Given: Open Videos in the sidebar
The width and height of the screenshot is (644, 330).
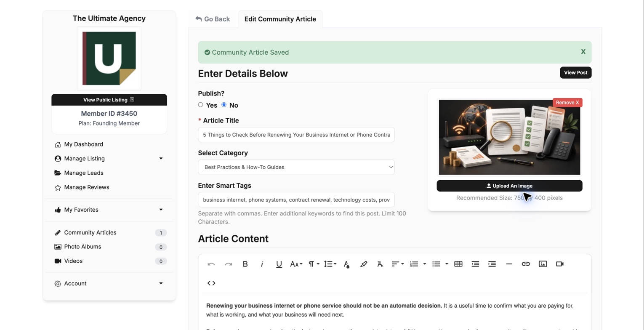Looking at the screenshot, I should pyautogui.click(x=73, y=261).
